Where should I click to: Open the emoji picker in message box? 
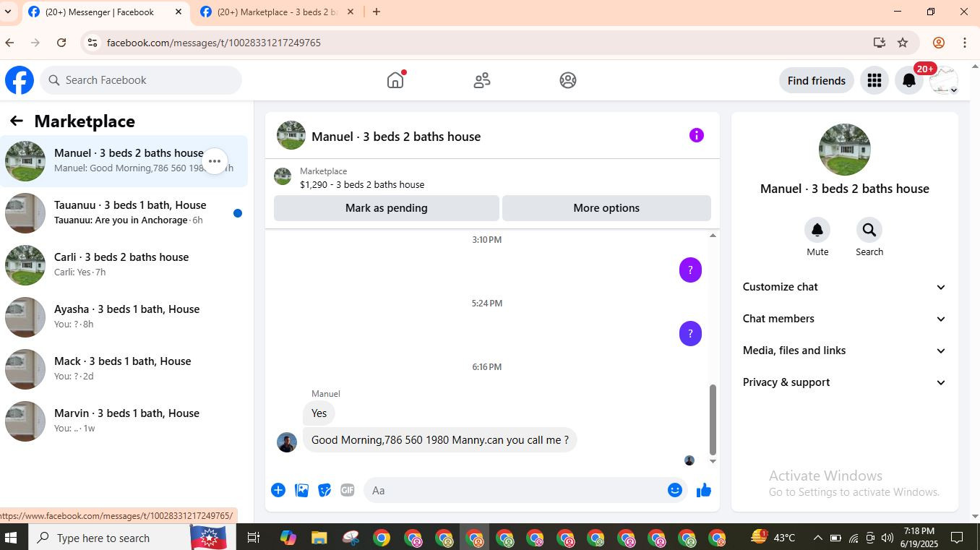coord(675,490)
